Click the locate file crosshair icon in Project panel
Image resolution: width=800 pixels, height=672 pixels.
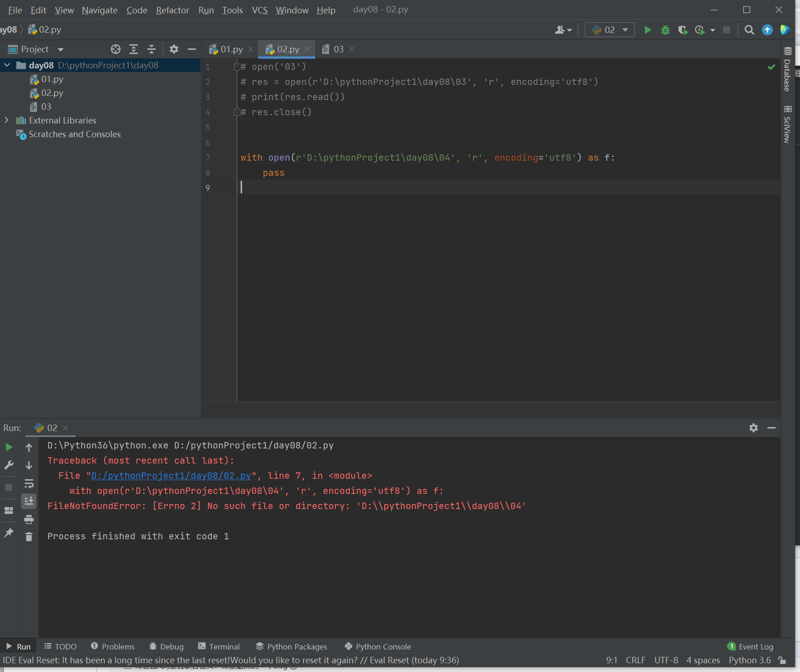pyautogui.click(x=116, y=49)
